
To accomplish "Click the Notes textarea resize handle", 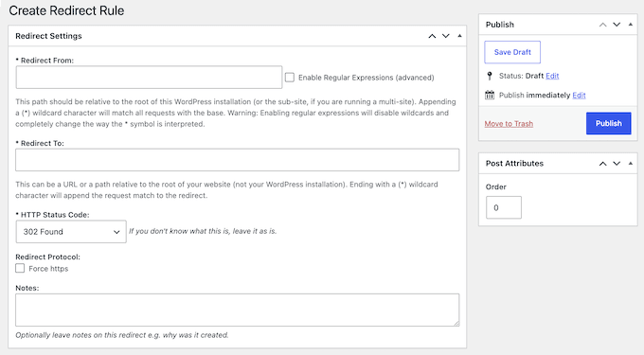I will coord(456,324).
